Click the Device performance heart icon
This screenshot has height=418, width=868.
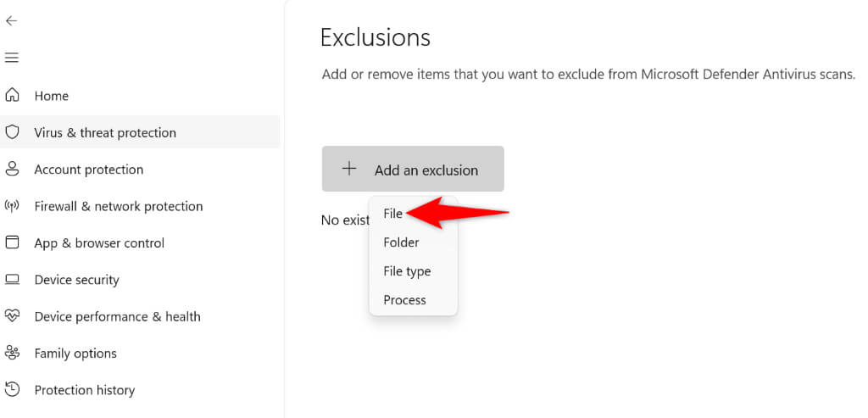(x=12, y=316)
